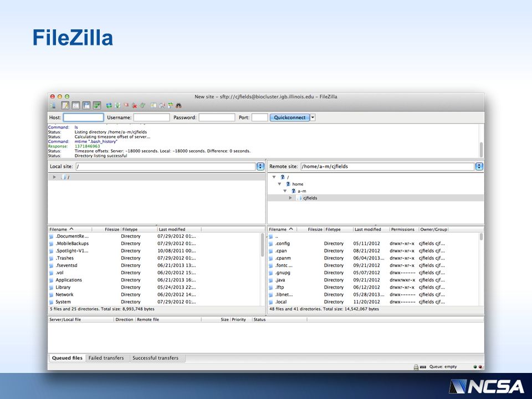
Task: Sort remote files by Permissions column
Action: pos(403,229)
